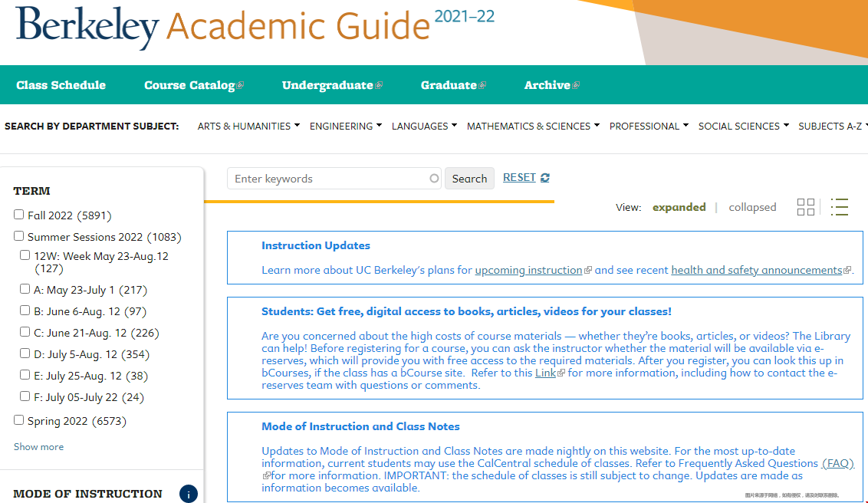Toggle 12W: Week May 23-Aug.12 checkbox
This screenshot has width=868, height=503.
coord(25,255)
